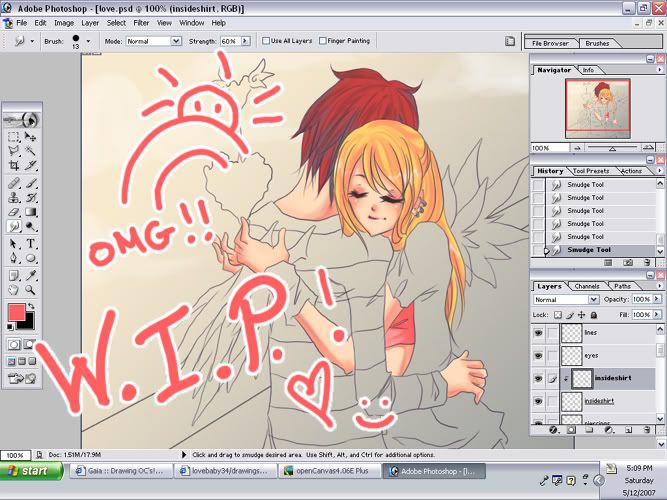This screenshot has width=667, height=500.
Task: Reset to default black and white colors
Action: pyautogui.click(x=10, y=327)
